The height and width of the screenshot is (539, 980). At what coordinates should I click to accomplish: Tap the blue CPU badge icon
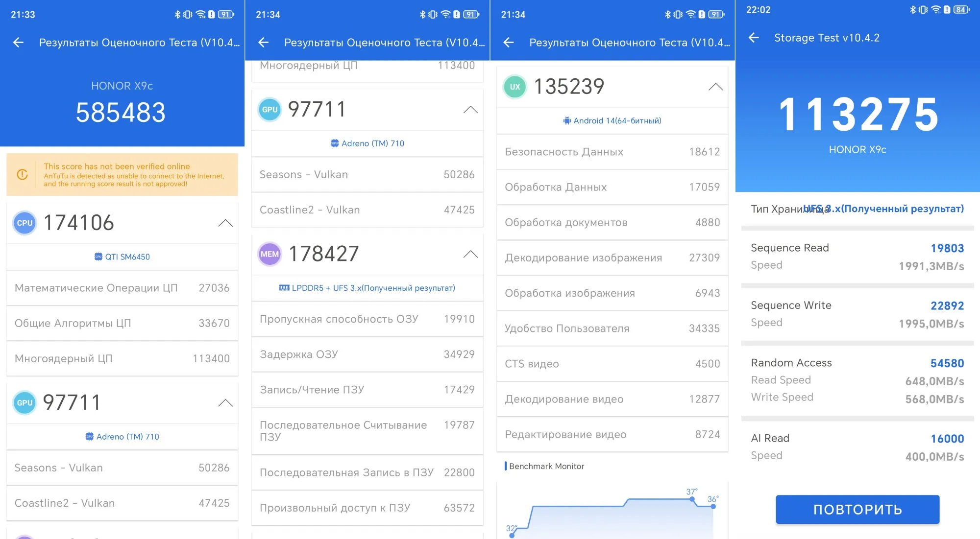click(x=24, y=223)
